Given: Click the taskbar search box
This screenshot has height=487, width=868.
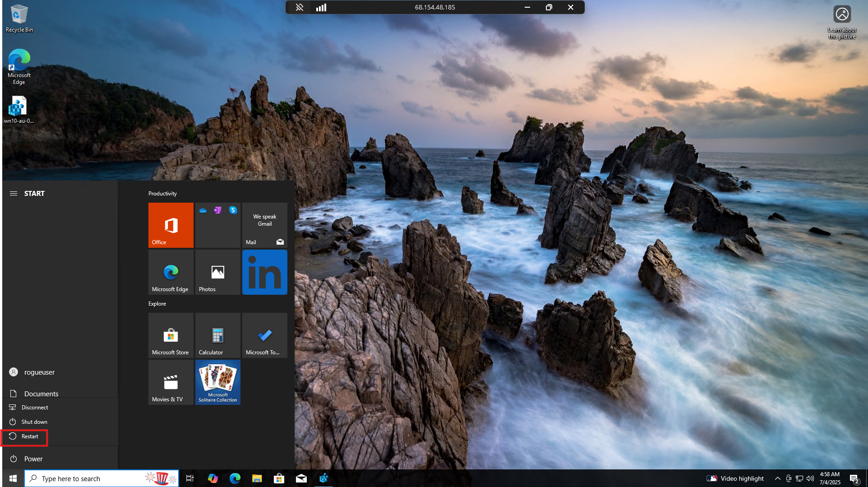Looking at the screenshot, I should tap(90, 478).
